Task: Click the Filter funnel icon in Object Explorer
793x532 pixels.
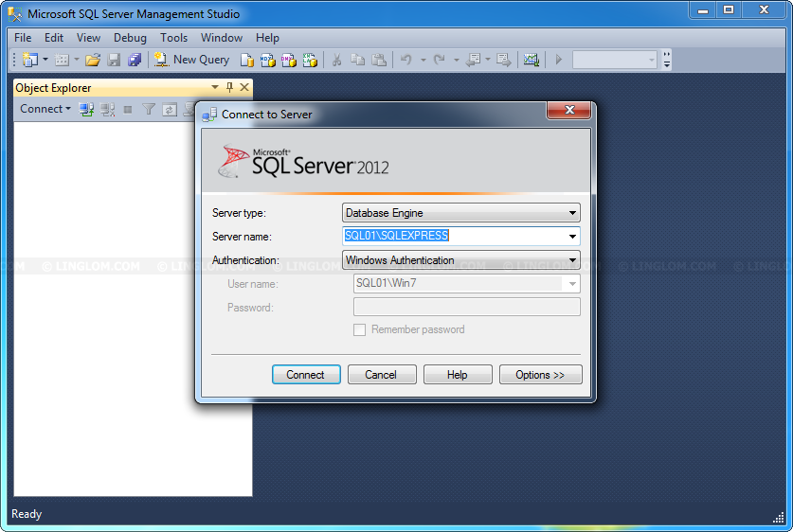Action: click(149, 109)
